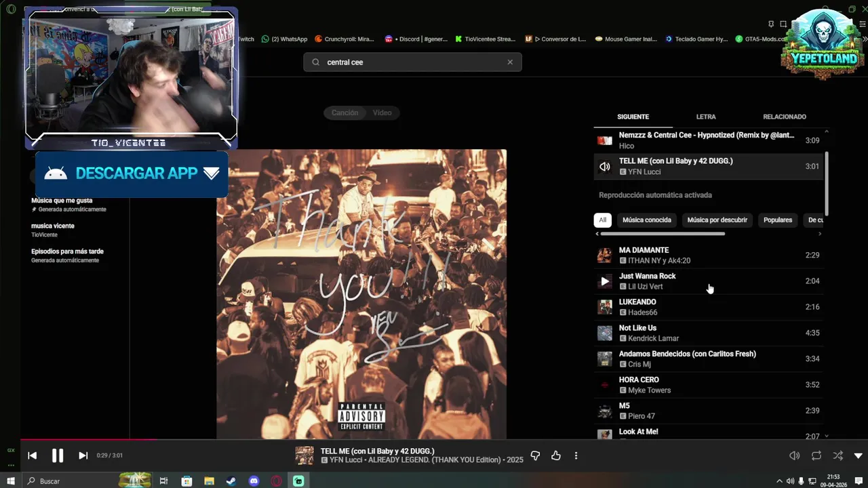
Task: Click the HORA CERO song thumbnail
Action: coord(604,385)
